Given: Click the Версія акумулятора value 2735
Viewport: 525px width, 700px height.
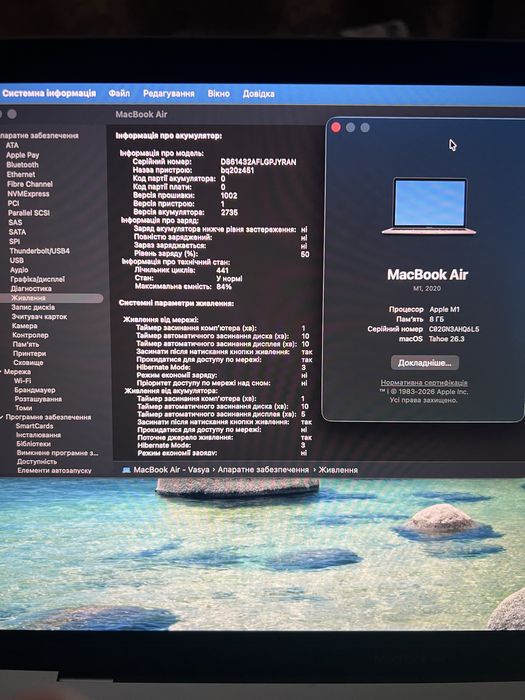Looking at the screenshot, I should (229, 212).
